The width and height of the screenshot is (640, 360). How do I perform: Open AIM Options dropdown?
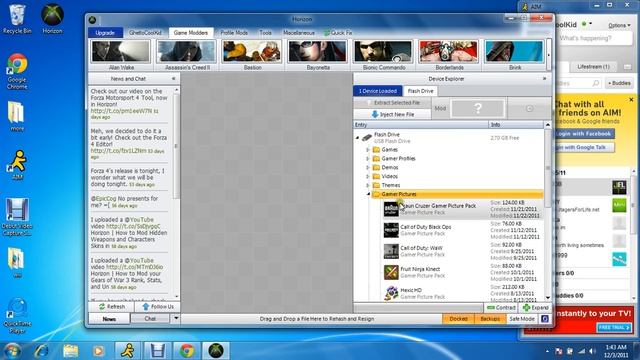(x=619, y=25)
